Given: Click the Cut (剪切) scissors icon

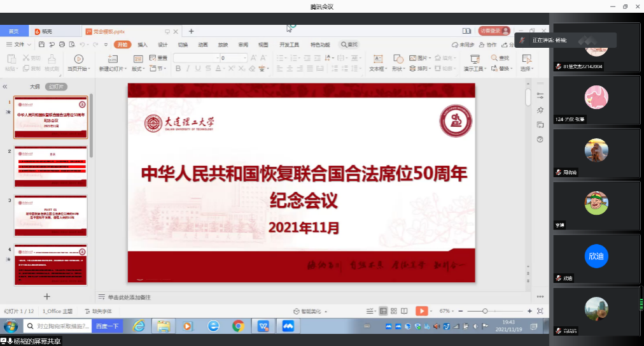Looking at the screenshot, I should pyautogui.click(x=26, y=58).
